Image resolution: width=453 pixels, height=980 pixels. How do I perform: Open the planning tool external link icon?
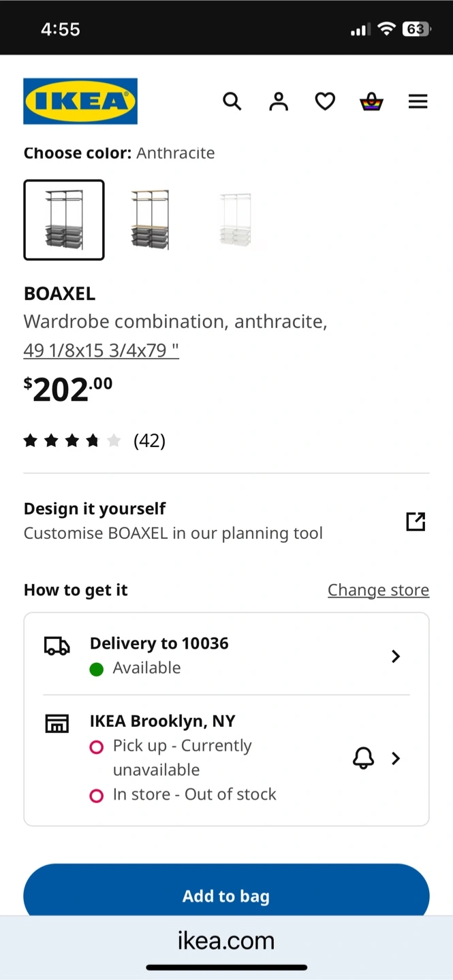416,521
